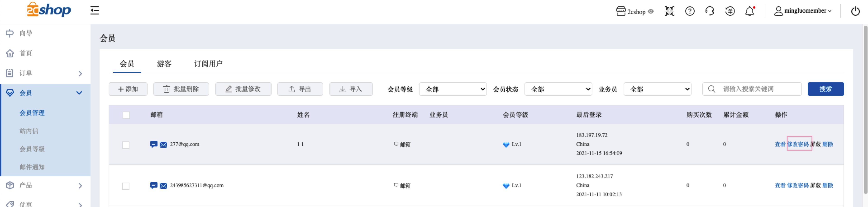This screenshot has height=207, width=868.
Task: Switch to the 游客 tab
Action: coord(164,64)
